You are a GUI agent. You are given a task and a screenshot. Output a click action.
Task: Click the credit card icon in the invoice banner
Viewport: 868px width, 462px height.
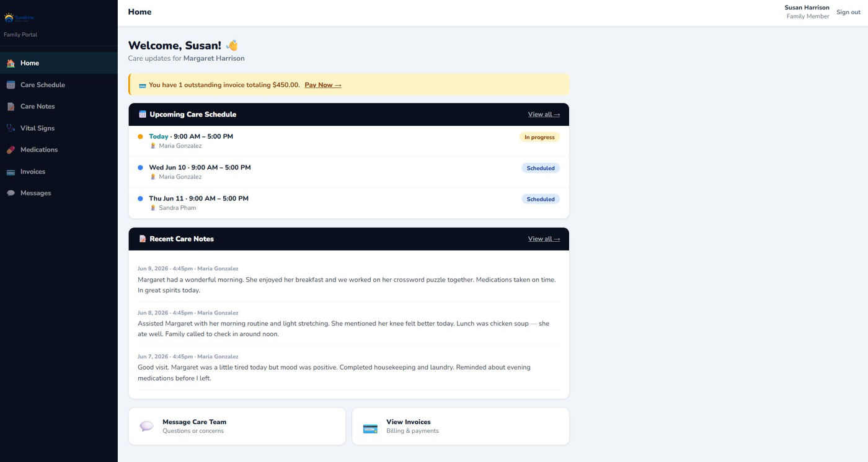143,85
